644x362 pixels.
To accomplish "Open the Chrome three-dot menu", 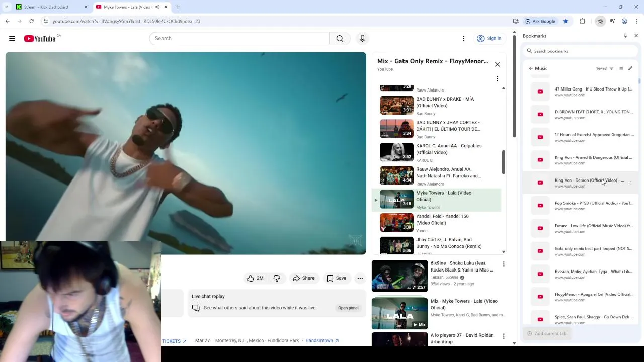I will [636, 21].
